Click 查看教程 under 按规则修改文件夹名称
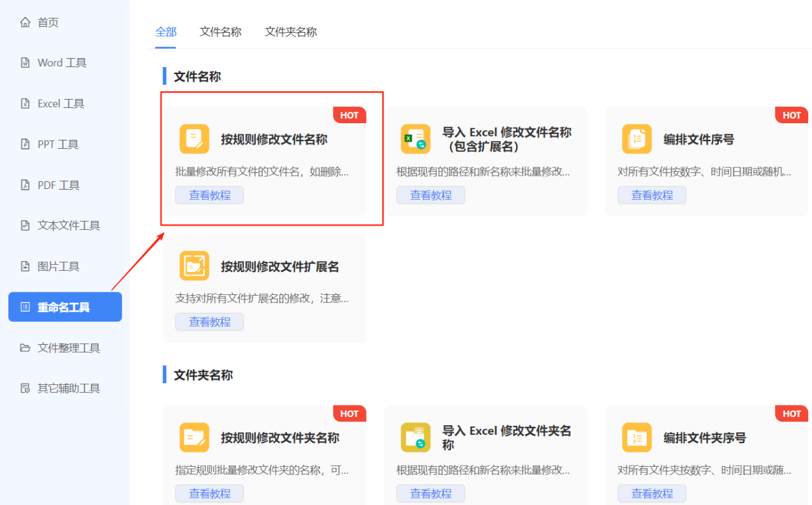 coord(209,493)
